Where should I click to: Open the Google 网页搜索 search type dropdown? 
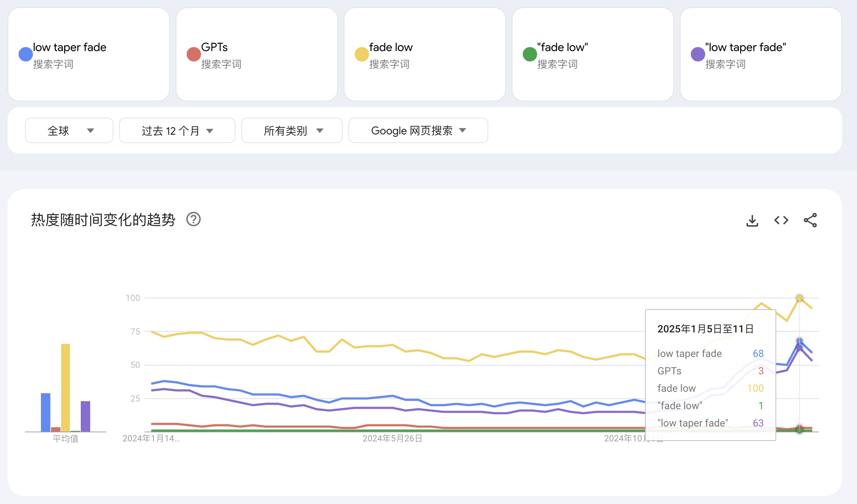tap(418, 130)
